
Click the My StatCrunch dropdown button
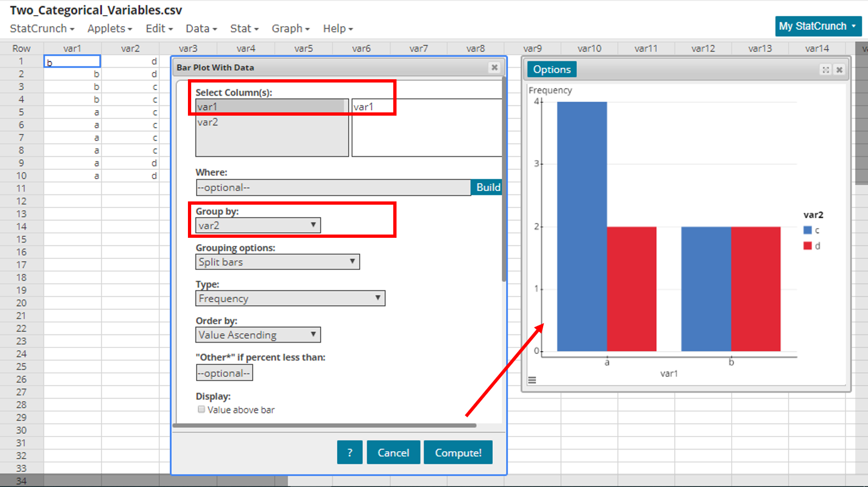(817, 26)
